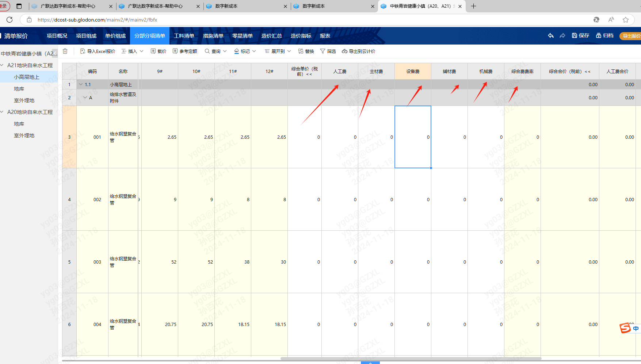Save the project with 保存
The image size is (641, 364).
coord(580,35)
